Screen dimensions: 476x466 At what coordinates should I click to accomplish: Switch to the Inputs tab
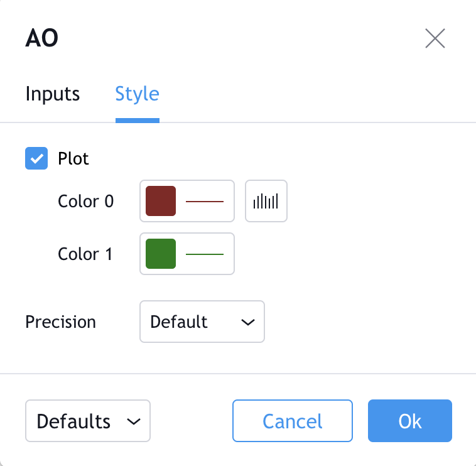tap(53, 94)
